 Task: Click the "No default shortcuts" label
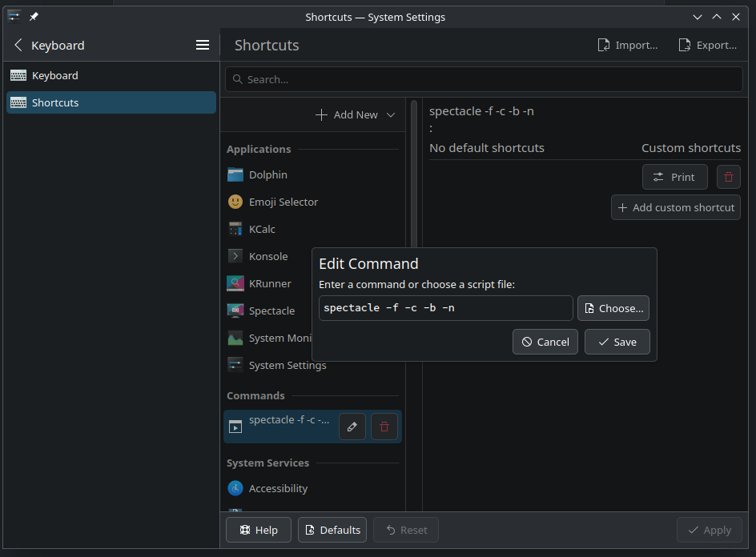486,148
